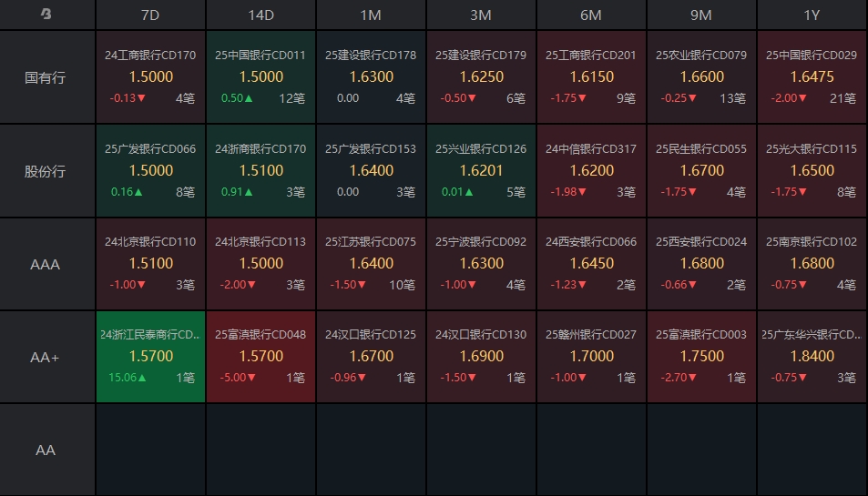Select the 6M tenor column header
This screenshot has height=496, width=868.
pyautogui.click(x=591, y=15)
